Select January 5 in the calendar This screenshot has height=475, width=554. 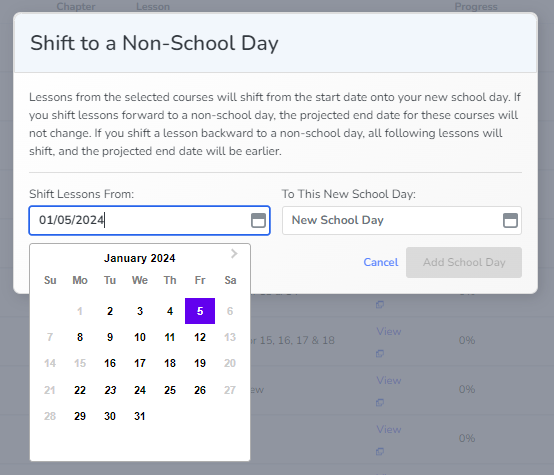pos(200,311)
